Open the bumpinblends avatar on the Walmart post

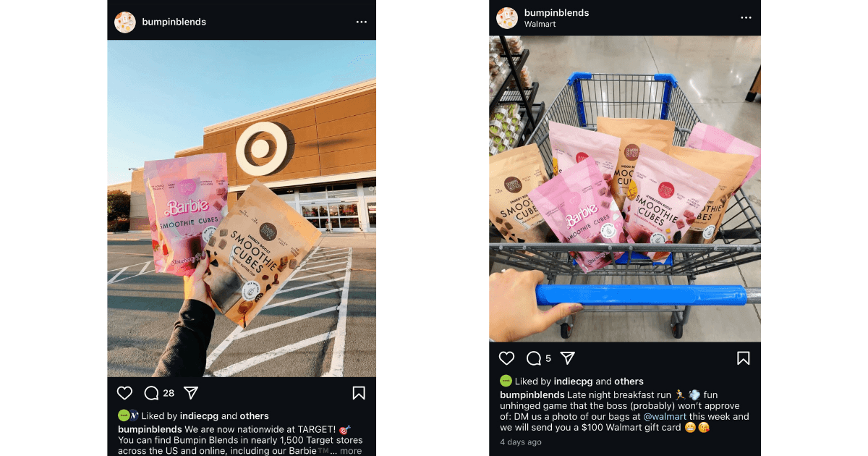coord(507,18)
